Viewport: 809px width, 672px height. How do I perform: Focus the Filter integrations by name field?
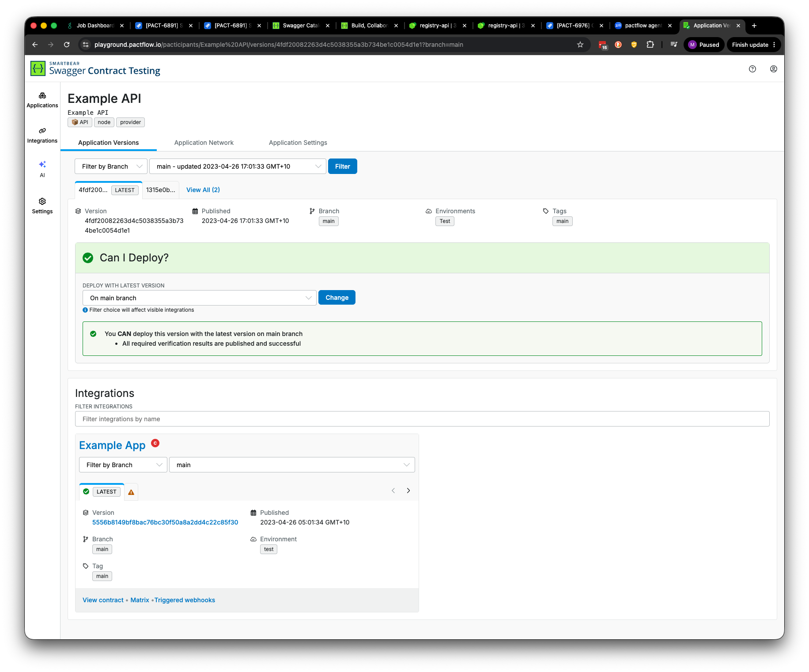pos(422,419)
